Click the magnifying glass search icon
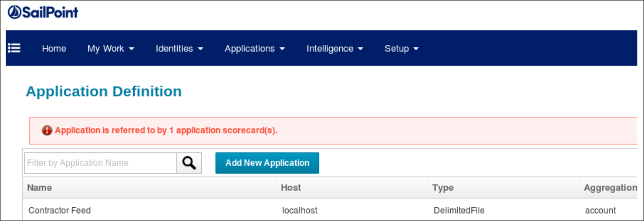The height and width of the screenshot is (221, 644). point(189,163)
